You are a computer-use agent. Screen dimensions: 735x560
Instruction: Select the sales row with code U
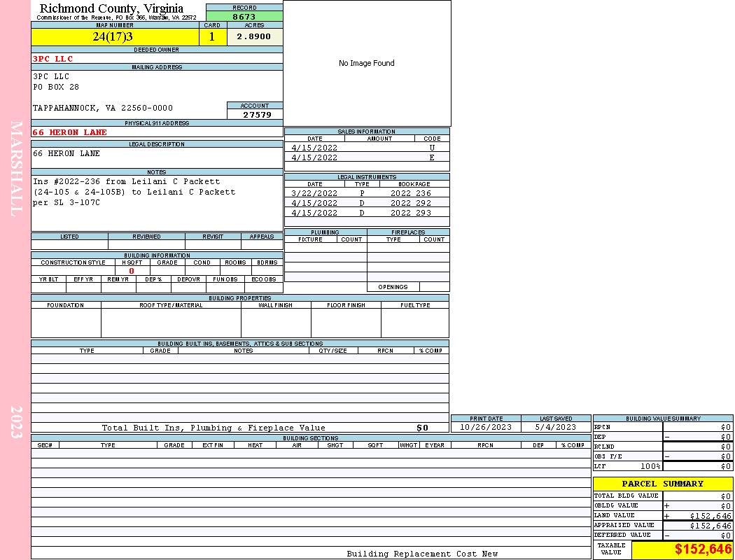pyautogui.click(x=367, y=148)
